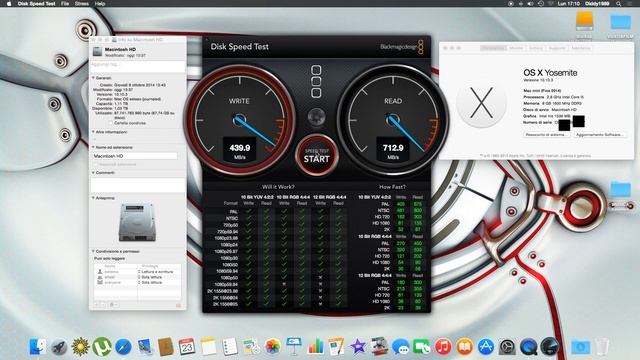Click the WRITE speed gauge
The height and width of the screenshot is (360, 640).
[x=240, y=120]
